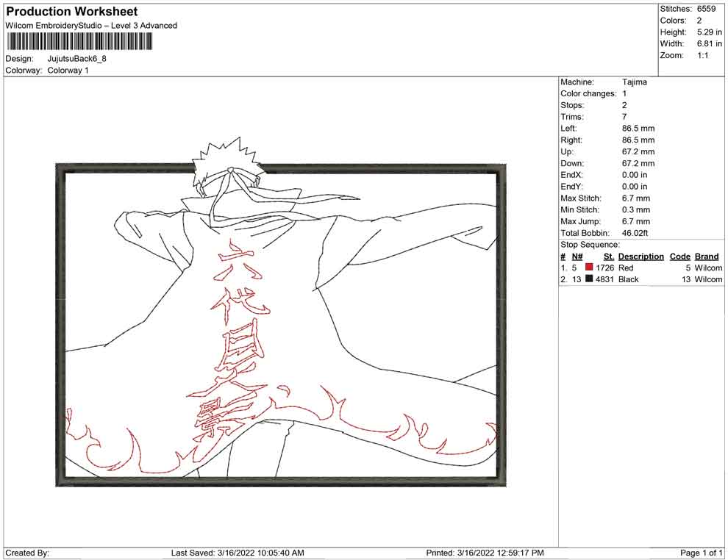Click the 'Black' description in stop 2
Image resolution: width=728 pixels, height=560 pixels.
[628, 279]
